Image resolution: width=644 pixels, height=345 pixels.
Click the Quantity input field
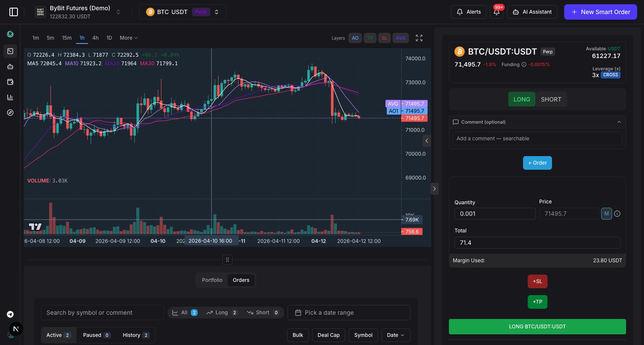click(495, 214)
